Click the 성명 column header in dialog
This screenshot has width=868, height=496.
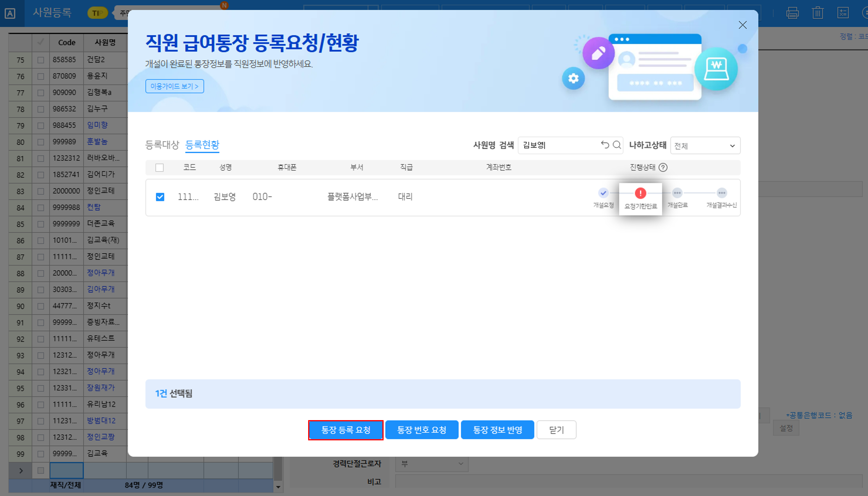click(x=225, y=167)
